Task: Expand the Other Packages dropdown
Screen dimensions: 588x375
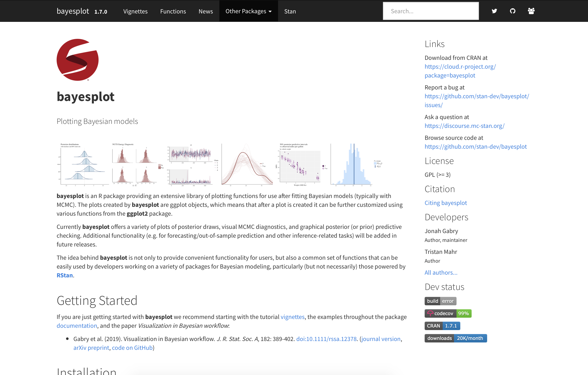Action: 248,11
